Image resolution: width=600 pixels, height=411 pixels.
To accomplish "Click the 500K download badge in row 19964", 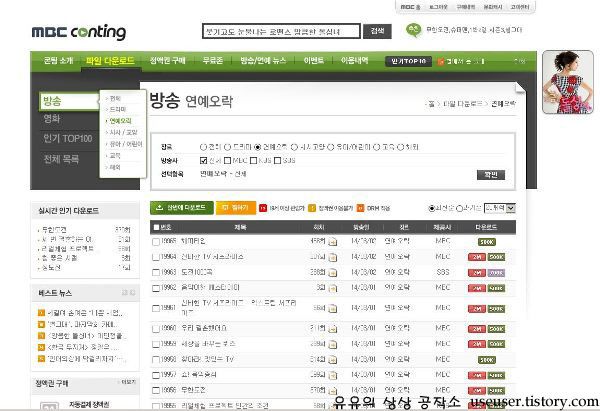I will pyautogui.click(x=496, y=257).
